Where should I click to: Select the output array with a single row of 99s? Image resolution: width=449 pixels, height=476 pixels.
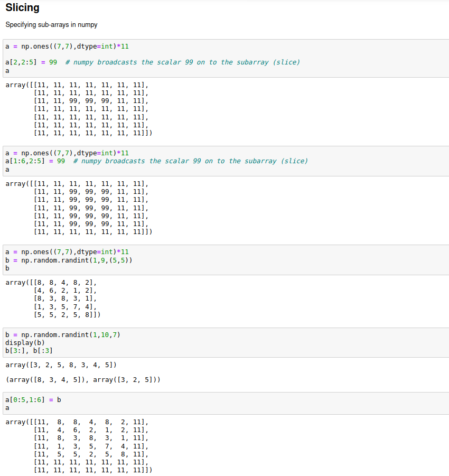pyautogui.click(x=79, y=109)
